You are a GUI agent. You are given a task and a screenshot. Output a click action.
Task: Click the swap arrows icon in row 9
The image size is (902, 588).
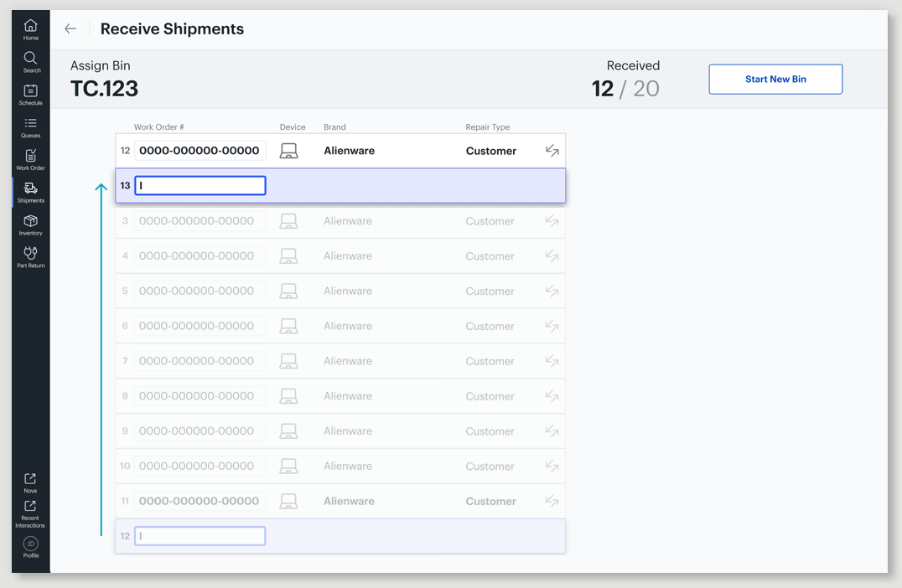[552, 431]
